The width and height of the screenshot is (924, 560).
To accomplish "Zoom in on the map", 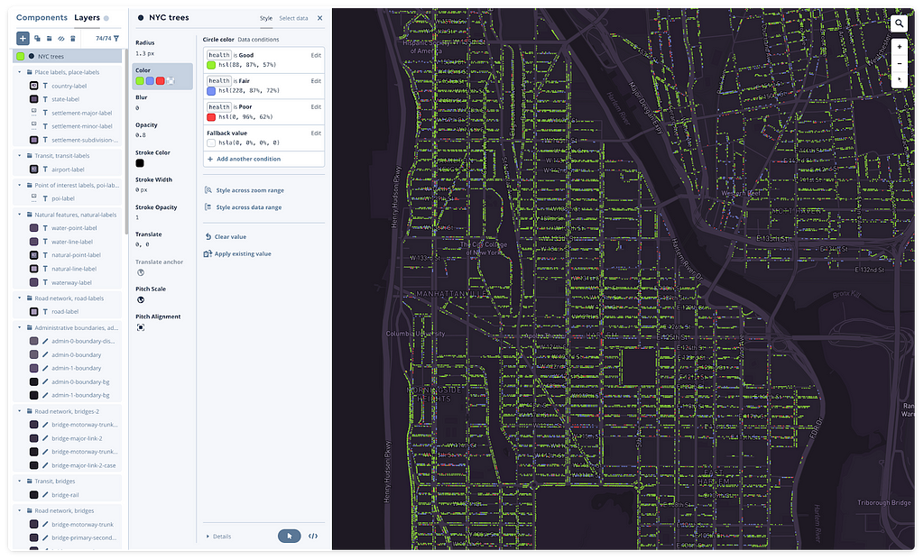I will pyautogui.click(x=899, y=47).
